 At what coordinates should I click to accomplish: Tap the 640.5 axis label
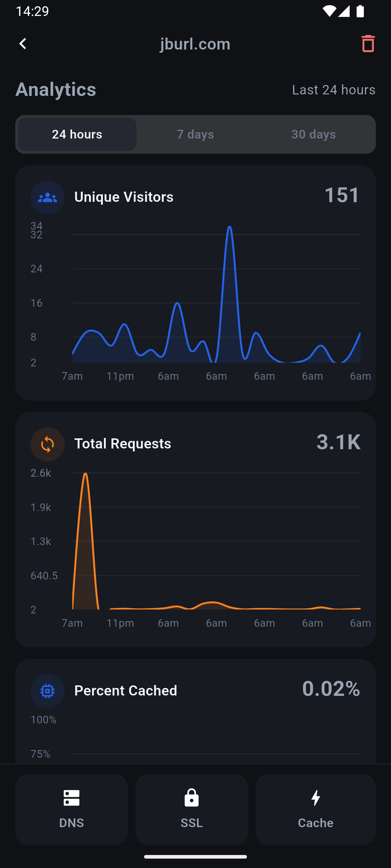(x=44, y=576)
